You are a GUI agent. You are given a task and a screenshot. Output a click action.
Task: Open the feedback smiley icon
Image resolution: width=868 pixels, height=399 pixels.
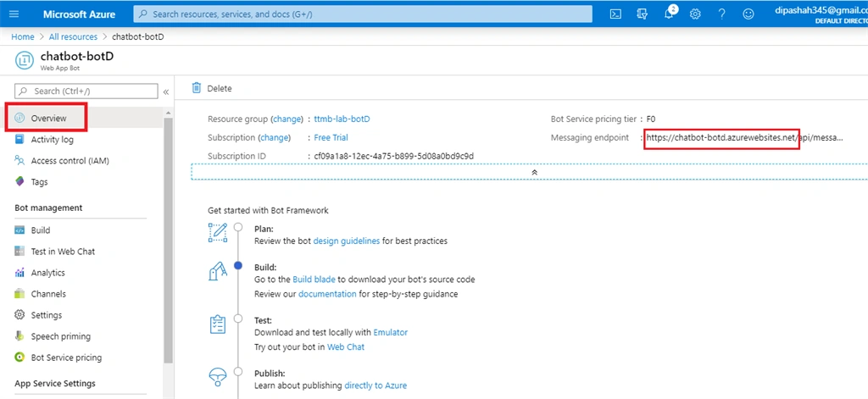[748, 14]
